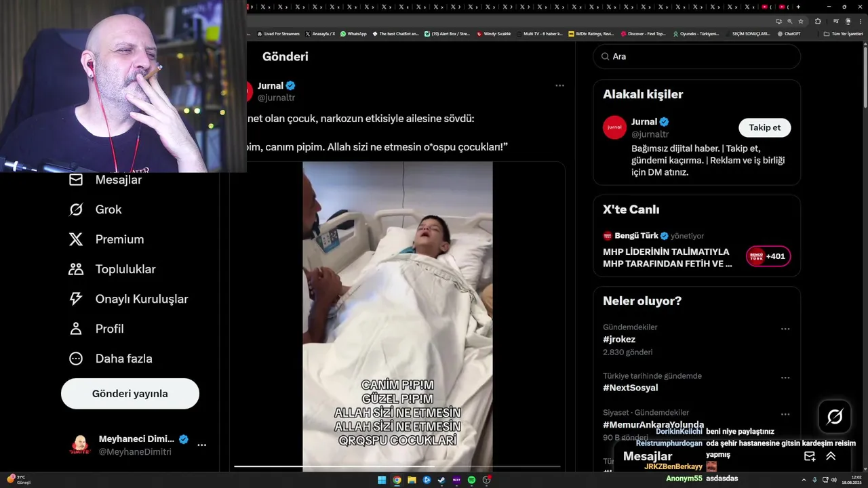This screenshot has width=868, height=488.
Task: Bookmark this page with star icon
Action: (x=801, y=21)
